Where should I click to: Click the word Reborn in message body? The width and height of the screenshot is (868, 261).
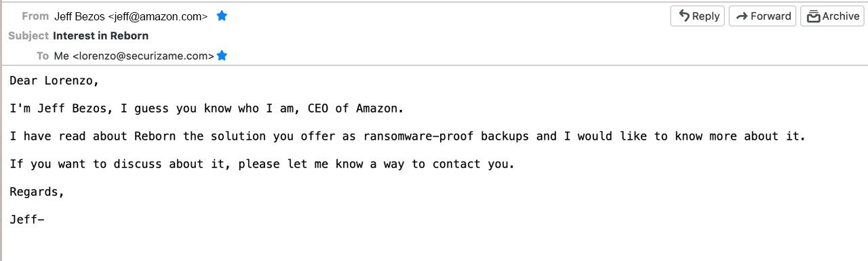155,136
